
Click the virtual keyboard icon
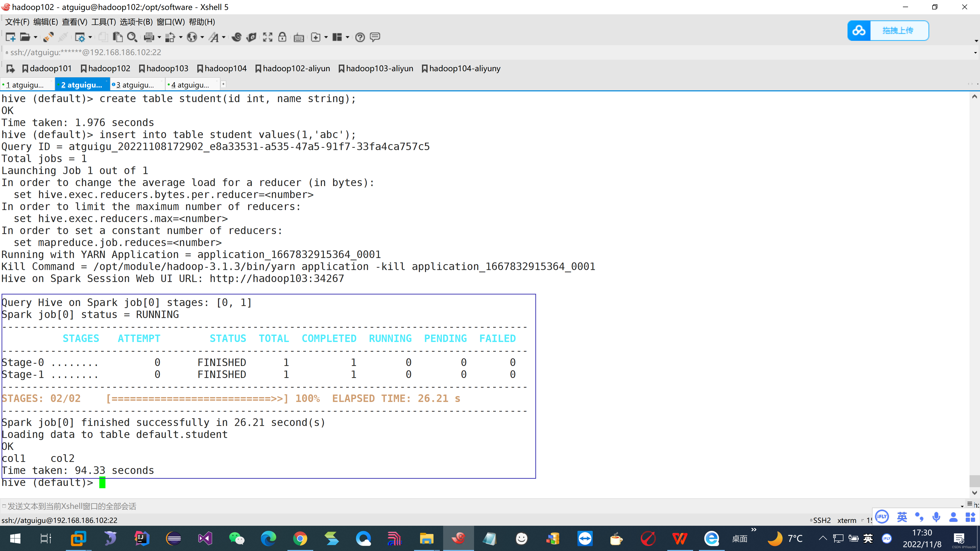299,37
